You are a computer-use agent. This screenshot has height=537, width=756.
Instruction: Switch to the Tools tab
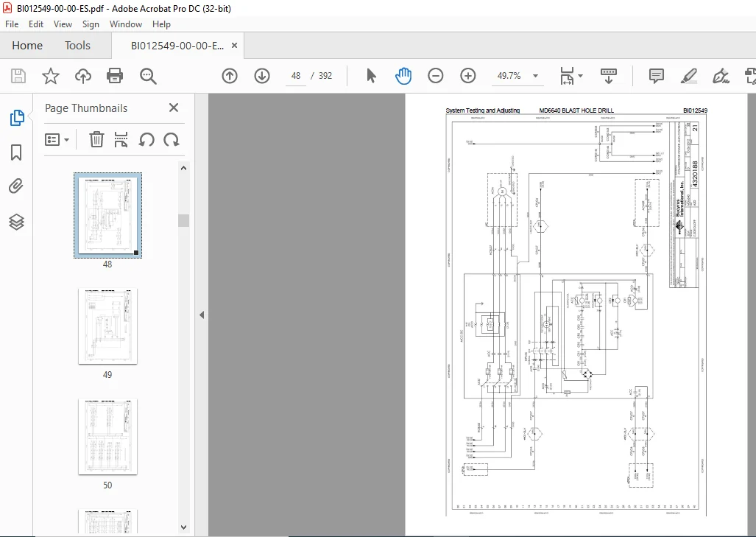(x=77, y=46)
